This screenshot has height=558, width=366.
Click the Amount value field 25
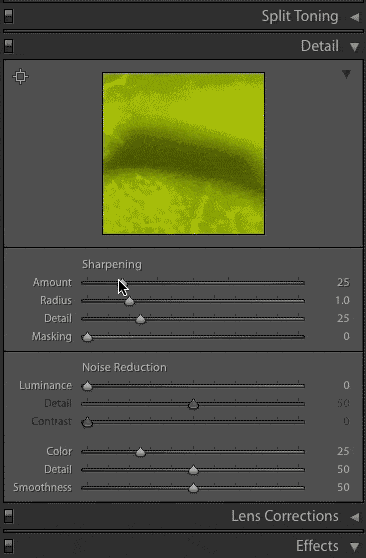(343, 283)
